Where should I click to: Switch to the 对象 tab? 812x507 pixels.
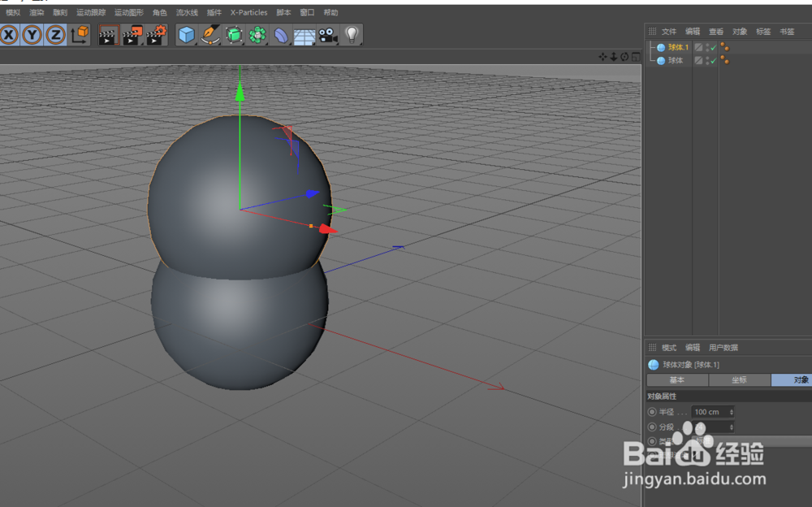click(x=792, y=380)
